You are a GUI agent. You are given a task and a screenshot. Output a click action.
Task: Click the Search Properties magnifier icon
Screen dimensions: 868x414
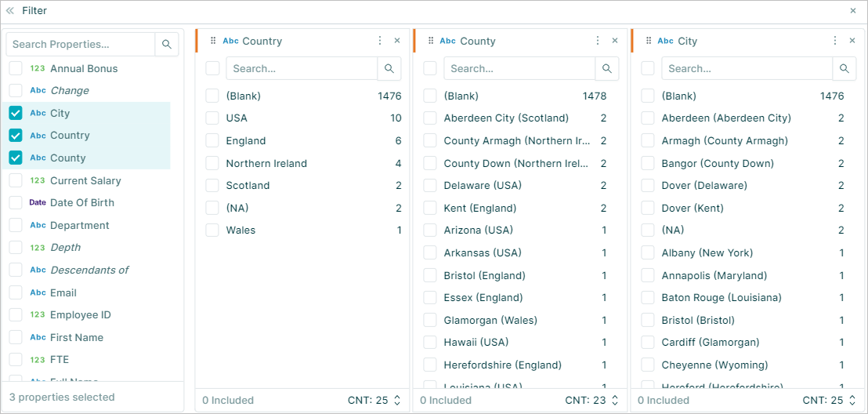coord(167,45)
